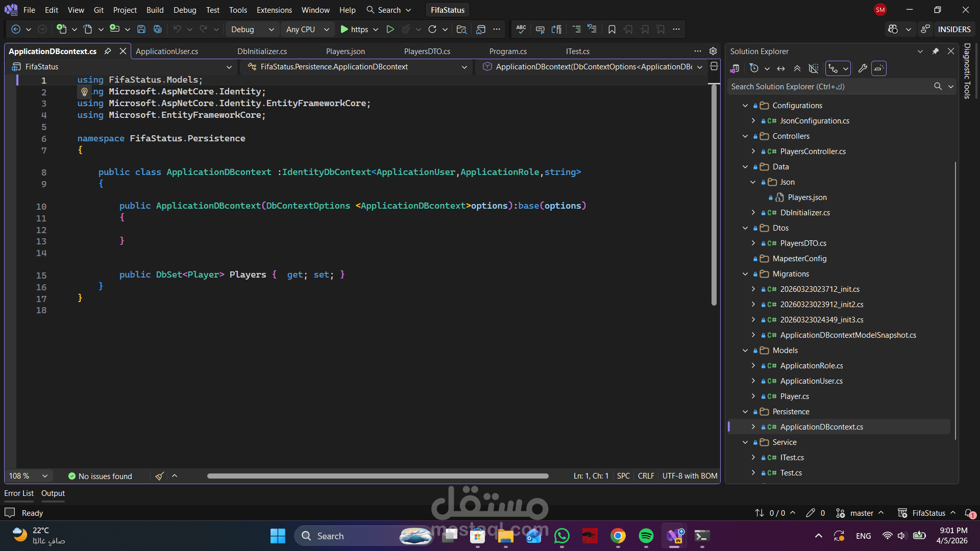Toggle Preview Selected Items button in Solution Explorer
The image size is (980, 551).
878,68
